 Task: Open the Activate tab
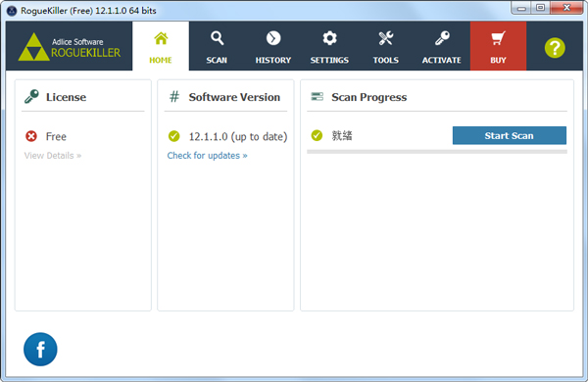(x=442, y=46)
